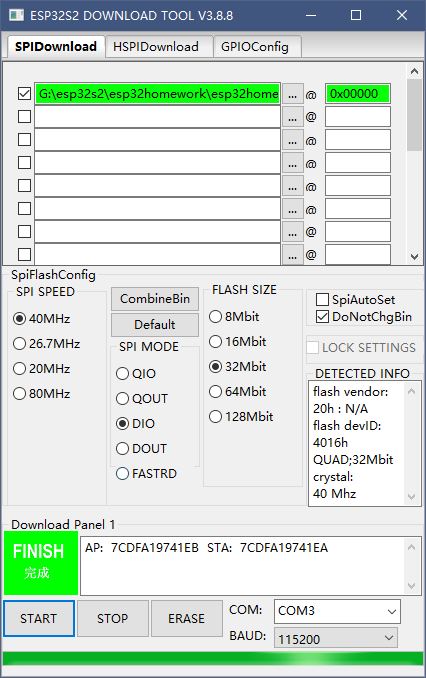
Task: Click the fifth row browse button
Action: click(292, 186)
